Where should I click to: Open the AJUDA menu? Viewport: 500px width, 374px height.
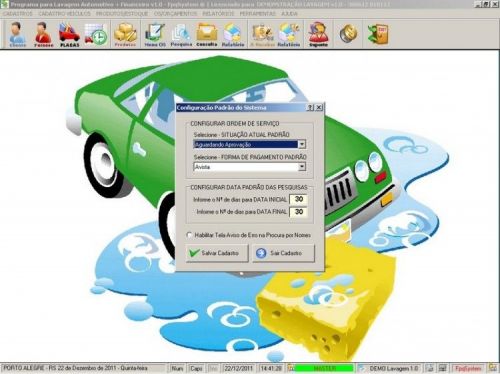point(289,14)
